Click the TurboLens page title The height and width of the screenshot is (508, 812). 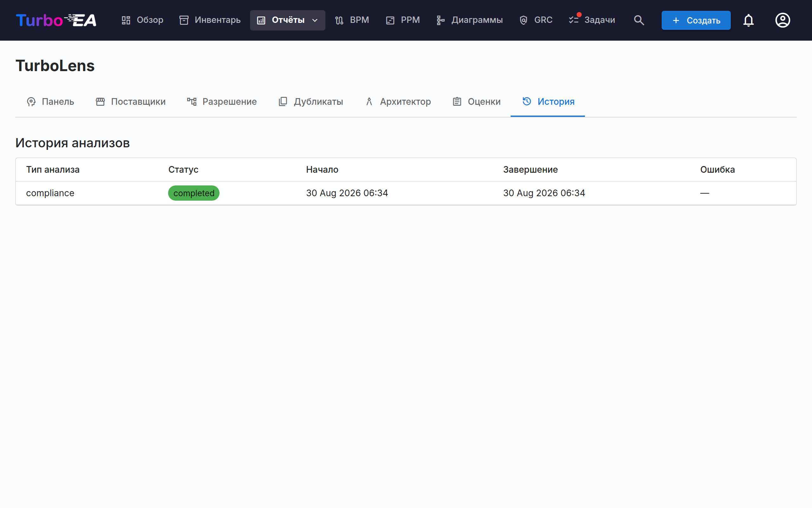click(x=55, y=65)
